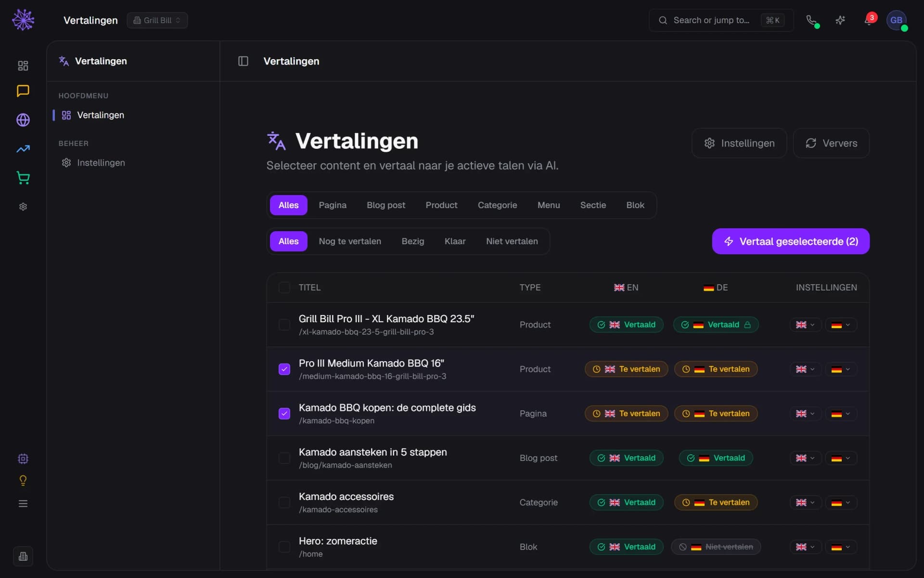This screenshot has width=924, height=578.
Task: Click the snowflake app logo
Action: pos(23,20)
